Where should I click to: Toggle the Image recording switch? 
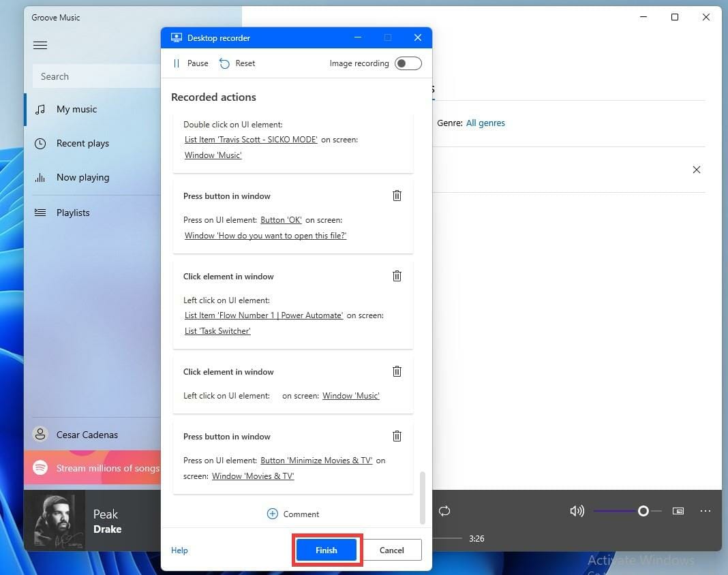[408, 63]
